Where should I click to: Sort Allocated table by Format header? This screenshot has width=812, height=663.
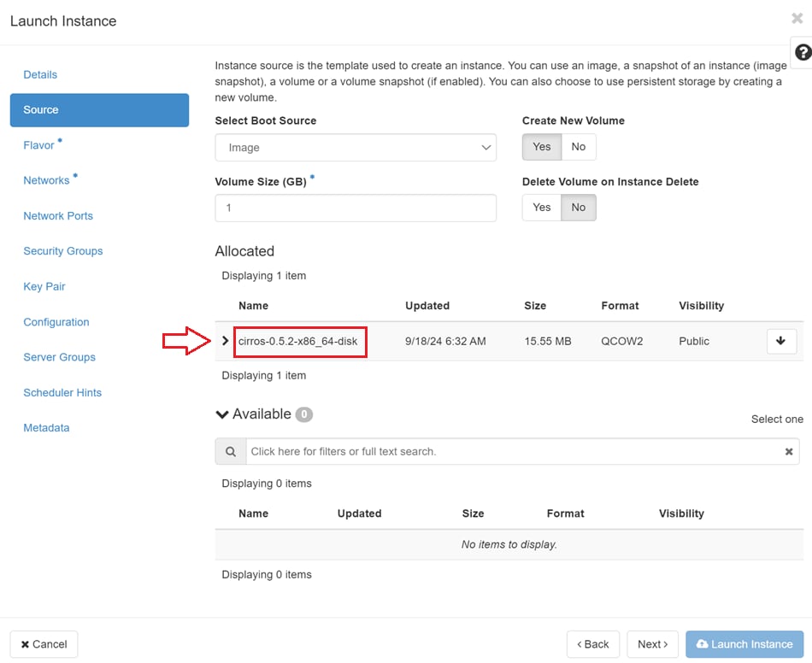coord(620,305)
